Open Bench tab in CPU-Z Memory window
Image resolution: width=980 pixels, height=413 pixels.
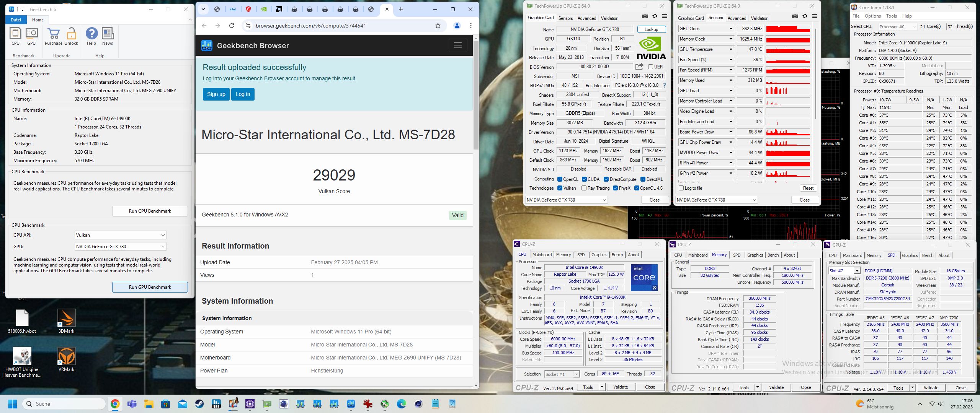pyautogui.click(x=773, y=255)
